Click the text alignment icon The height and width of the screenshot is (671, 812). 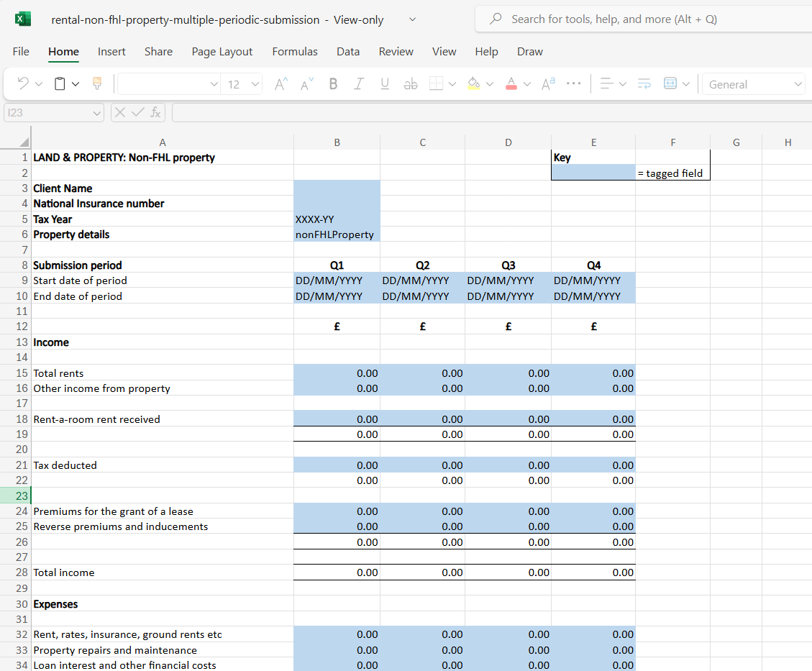click(606, 83)
